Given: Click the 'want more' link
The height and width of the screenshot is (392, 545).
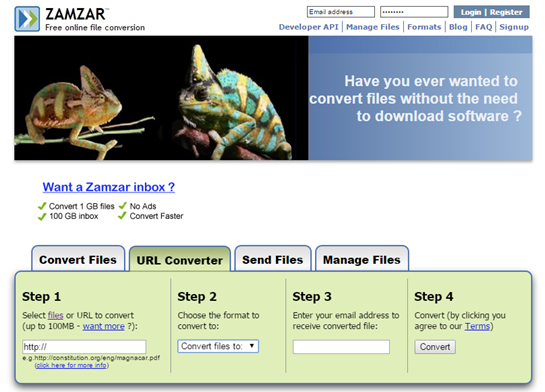Looking at the screenshot, I should pyautogui.click(x=104, y=326).
